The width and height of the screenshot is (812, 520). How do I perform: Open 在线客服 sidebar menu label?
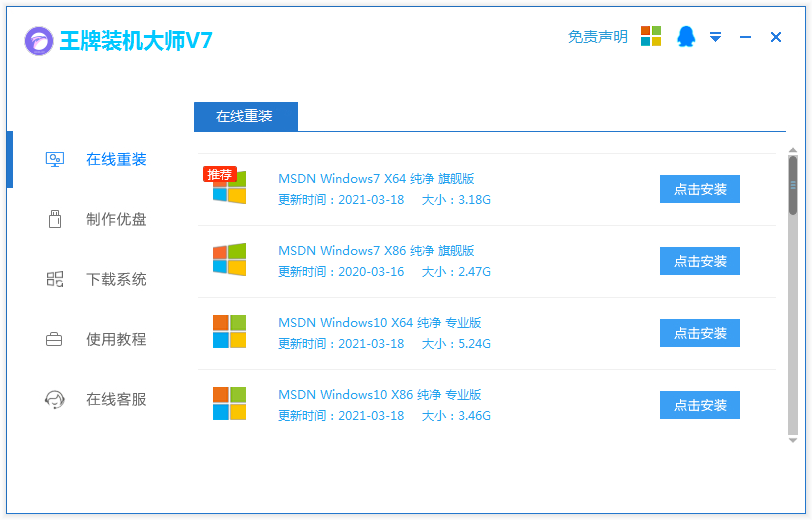tap(117, 400)
